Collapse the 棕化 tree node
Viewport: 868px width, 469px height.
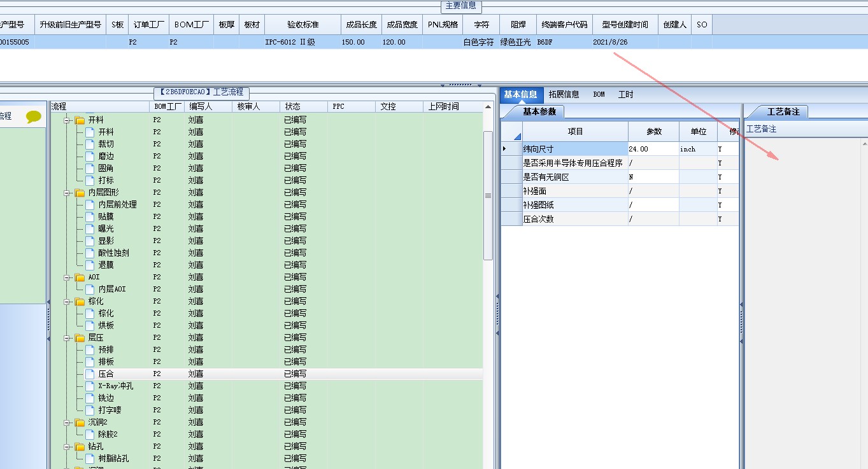pos(67,301)
